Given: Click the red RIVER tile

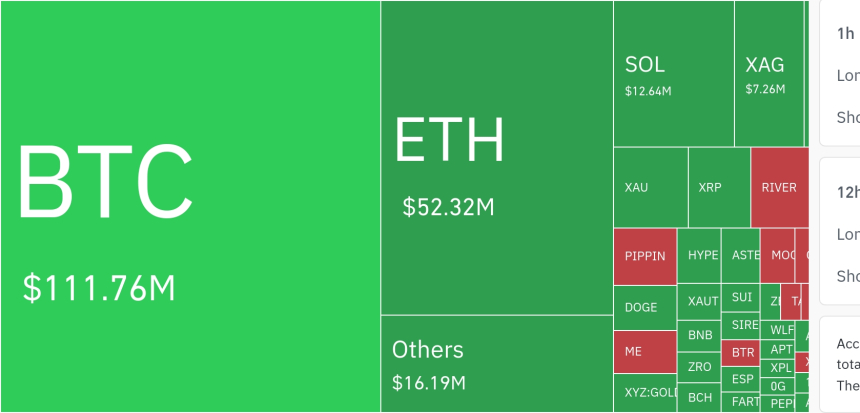Looking at the screenshot, I should pos(779,187).
